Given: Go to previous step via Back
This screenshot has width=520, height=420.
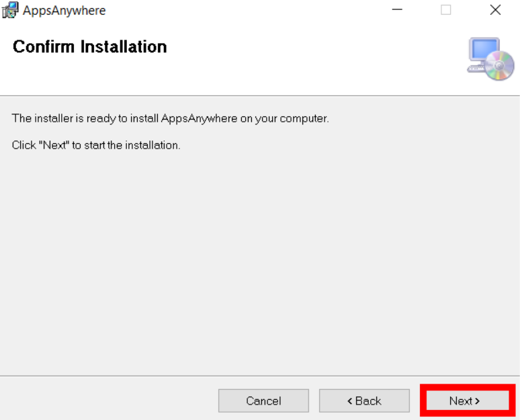Looking at the screenshot, I should click(x=364, y=401).
